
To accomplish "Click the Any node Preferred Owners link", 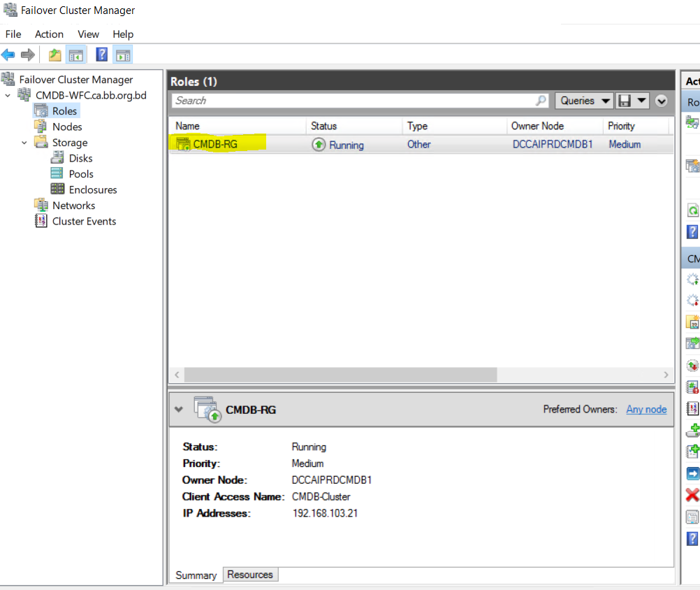I will click(646, 409).
